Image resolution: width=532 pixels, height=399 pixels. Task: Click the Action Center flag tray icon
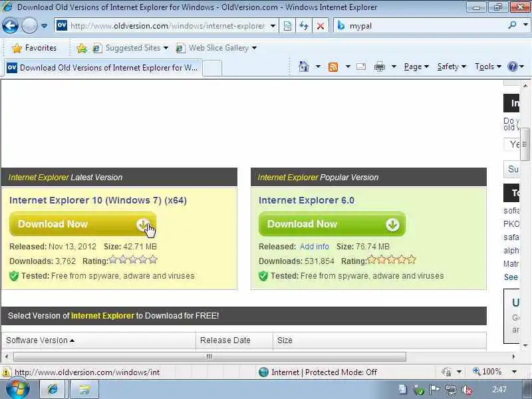point(435,390)
